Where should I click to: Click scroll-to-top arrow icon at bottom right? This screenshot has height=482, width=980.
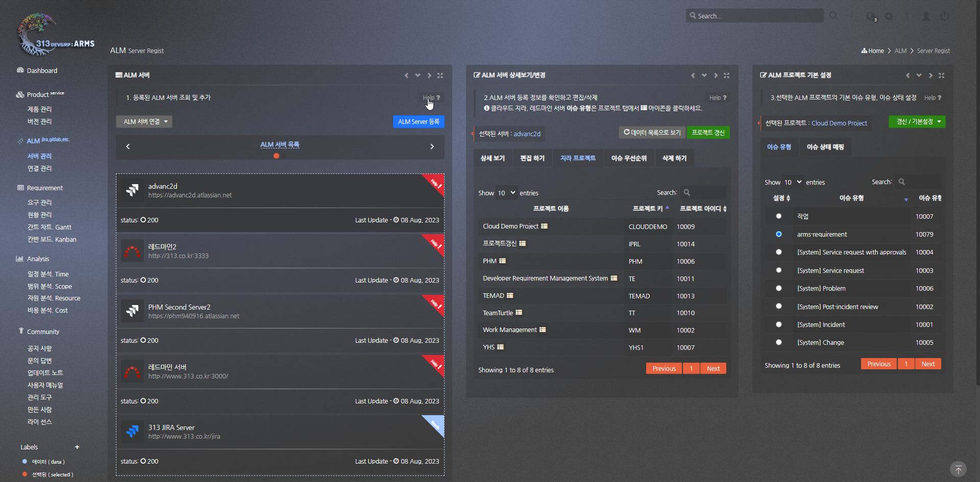[958, 469]
